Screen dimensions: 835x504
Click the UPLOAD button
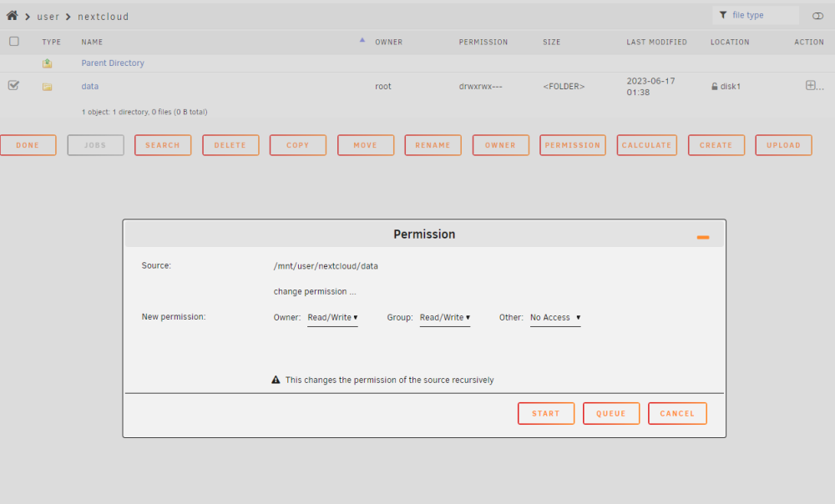point(783,144)
